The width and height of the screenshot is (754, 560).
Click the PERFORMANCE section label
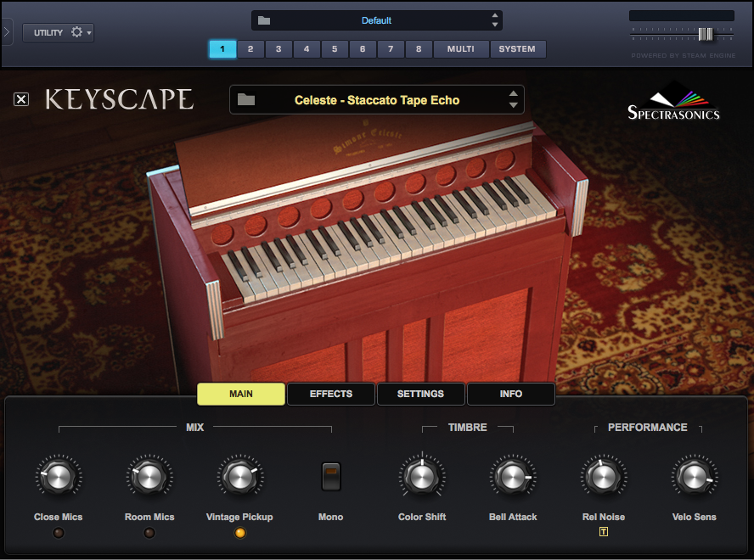pos(647,428)
